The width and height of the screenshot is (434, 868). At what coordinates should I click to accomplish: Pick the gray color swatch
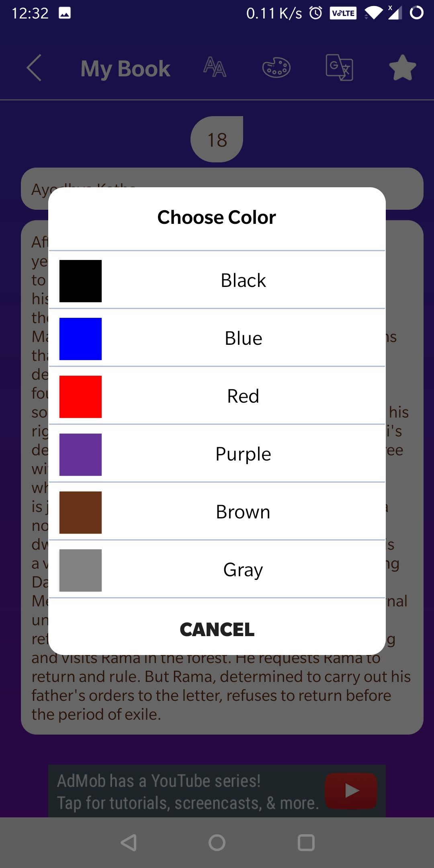pyautogui.click(x=80, y=570)
